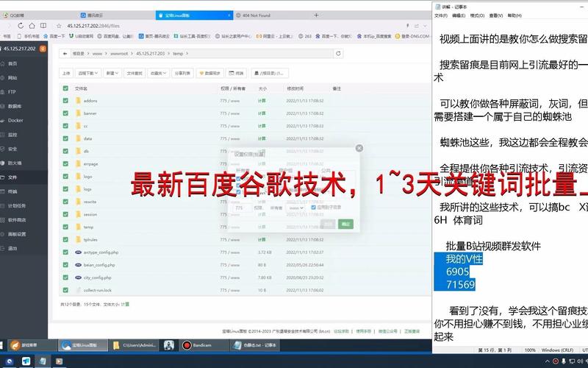
Task: Open the Format menu in Notepad
Action: tap(477, 15)
